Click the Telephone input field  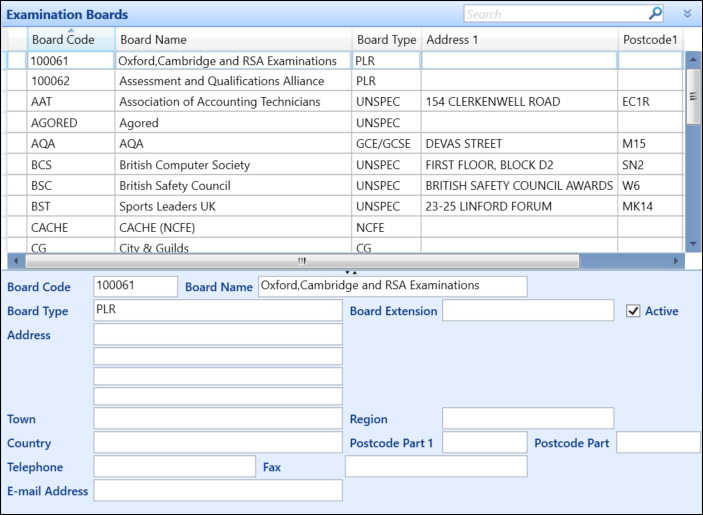coord(175,467)
